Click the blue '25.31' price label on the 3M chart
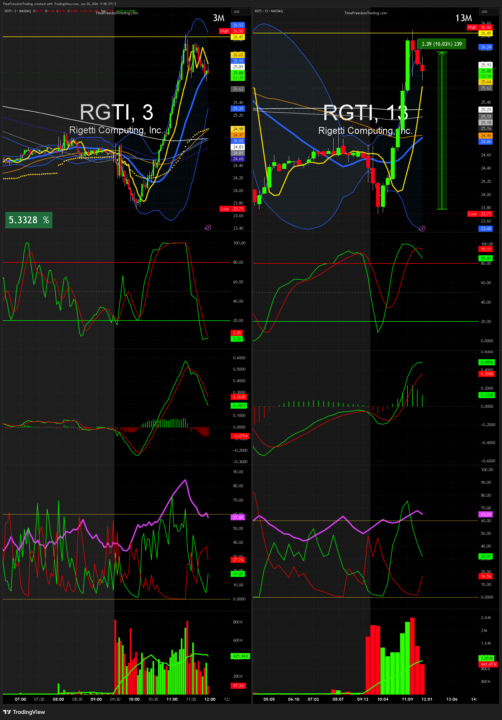Image resolution: width=502 pixels, height=720 pixels. pyautogui.click(x=237, y=109)
